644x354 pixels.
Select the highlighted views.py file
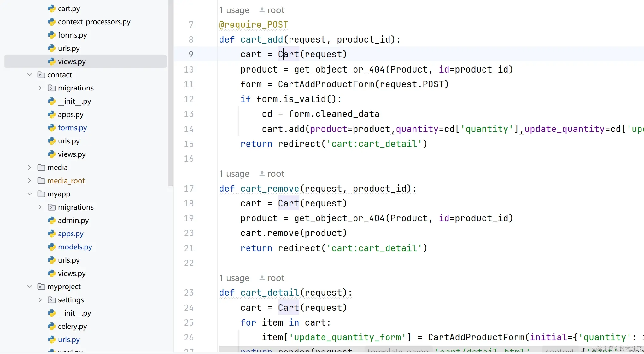[x=72, y=61]
